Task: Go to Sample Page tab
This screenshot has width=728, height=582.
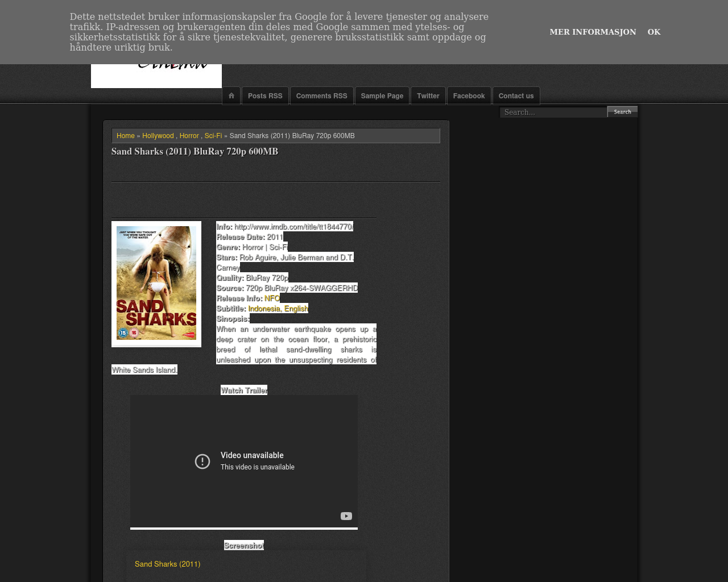Action: (x=382, y=95)
